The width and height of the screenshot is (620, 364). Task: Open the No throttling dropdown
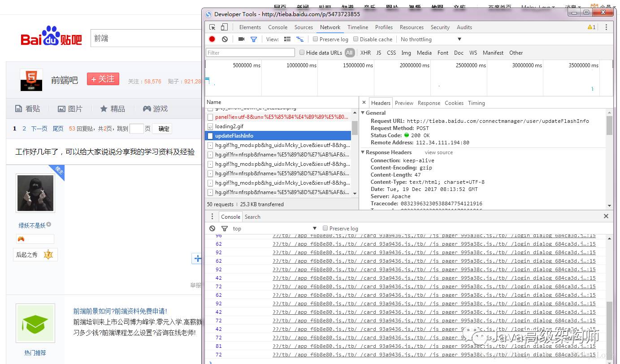point(431,39)
